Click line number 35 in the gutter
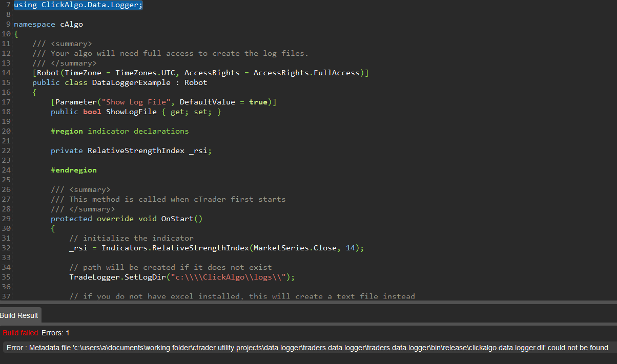This screenshot has height=364, width=617. 6,277
